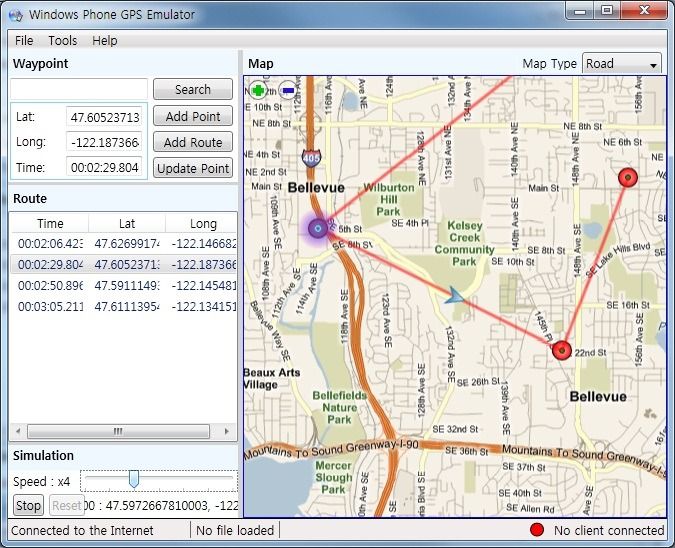
Task: Click the Add Point button
Action: pos(193,116)
